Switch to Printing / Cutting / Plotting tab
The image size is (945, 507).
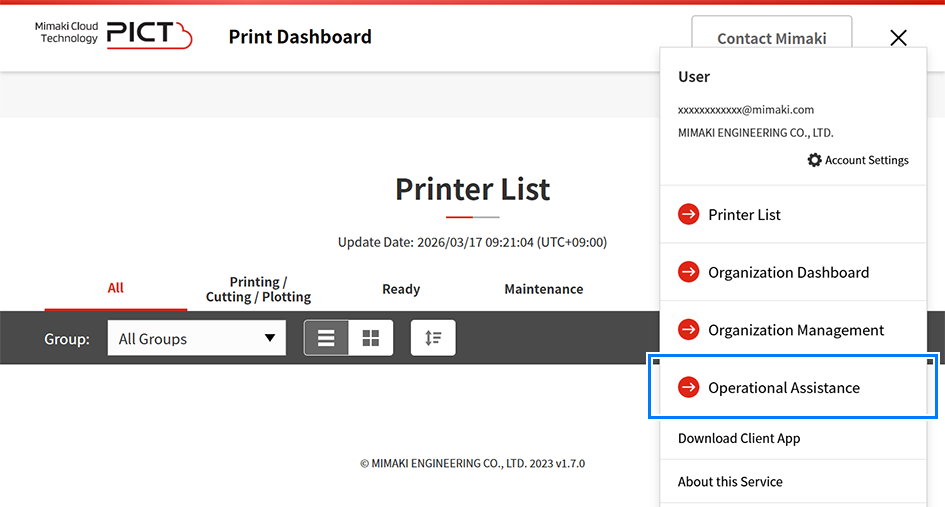tap(259, 289)
